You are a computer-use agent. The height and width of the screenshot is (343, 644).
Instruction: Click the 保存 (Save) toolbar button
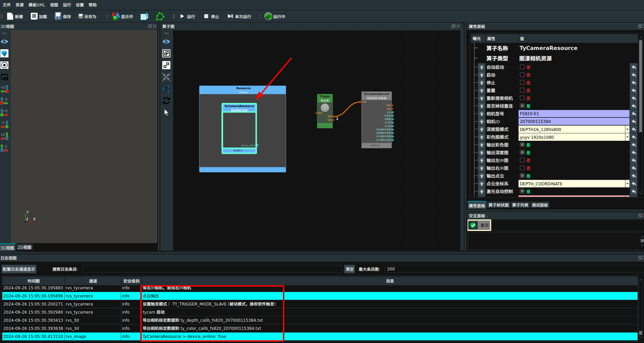63,17
